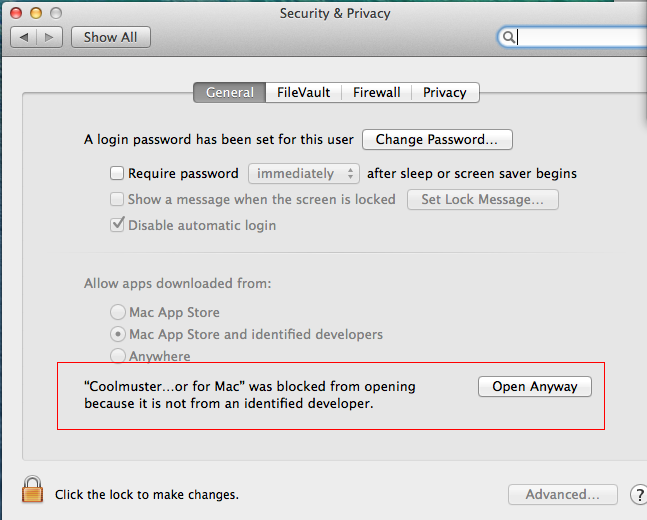Select the Mac App Store radio option
This screenshot has width=647, height=520.
(x=118, y=312)
